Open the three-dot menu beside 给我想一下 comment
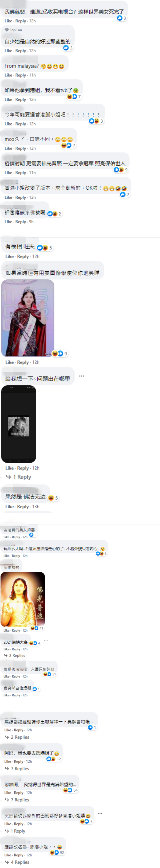This screenshot has width=160, height=868. pyautogui.click(x=82, y=376)
